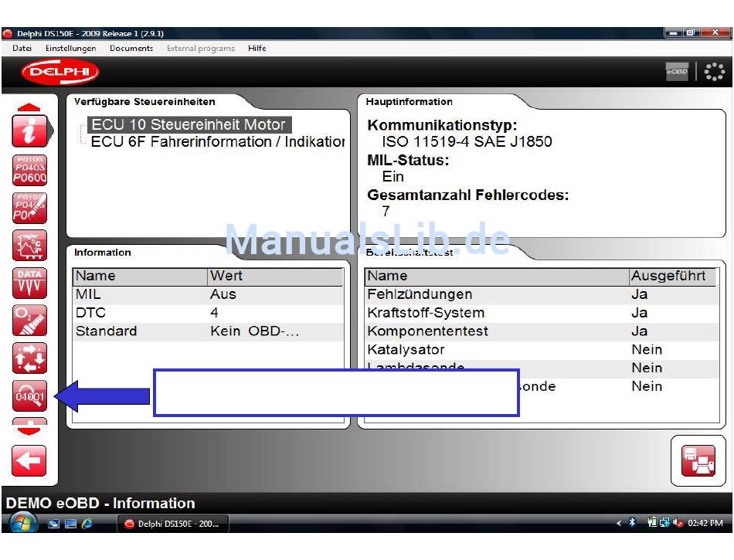Click the volume tray icon
The width and height of the screenshot is (734, 560).
pos(678,523)
